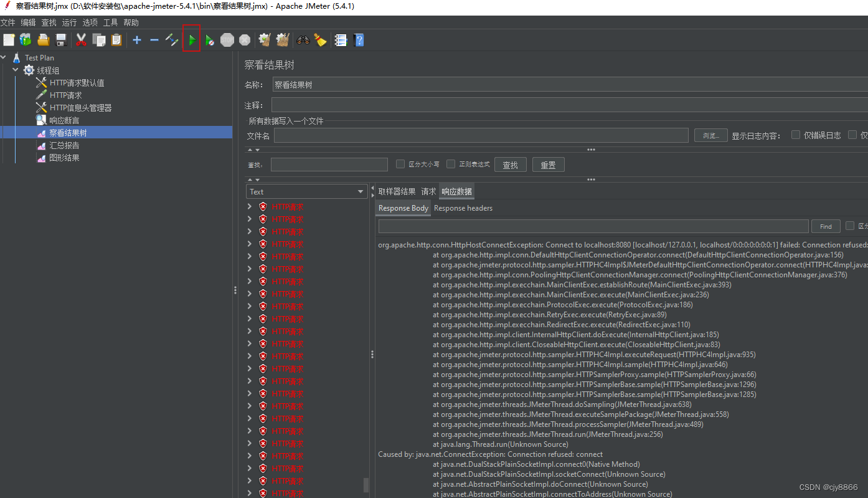
Task: Click the 浏览 browse button
Action: point(711,135)
